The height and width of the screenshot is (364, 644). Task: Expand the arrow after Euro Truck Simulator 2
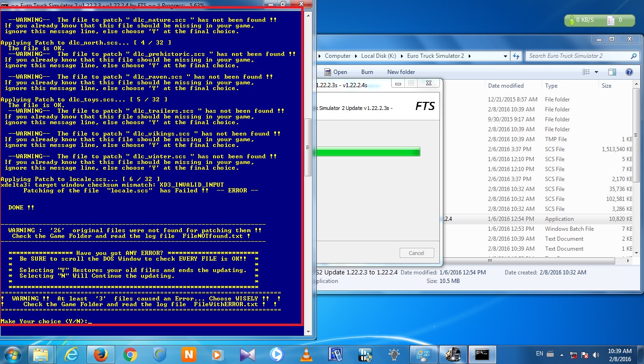(x=469, y=56)
